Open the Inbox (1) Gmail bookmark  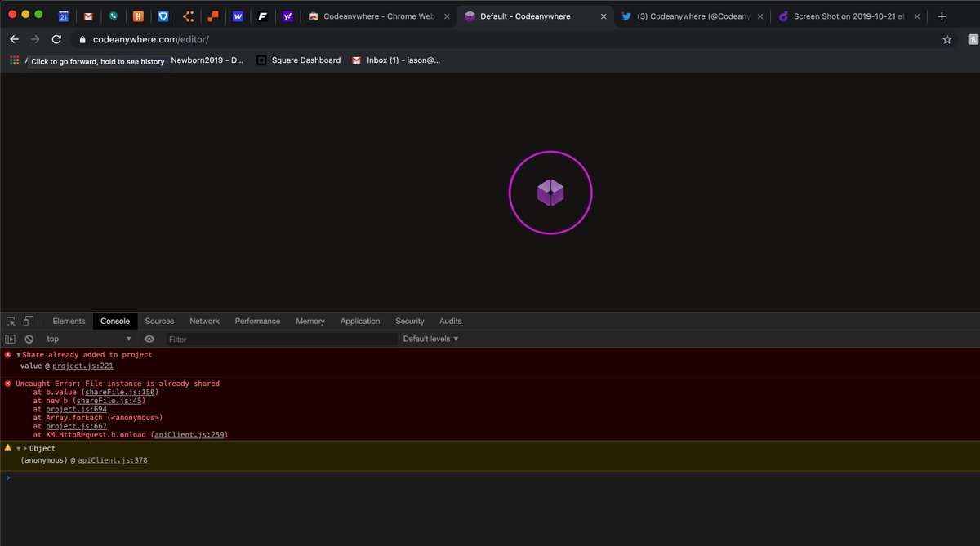[x=396, y=60]
